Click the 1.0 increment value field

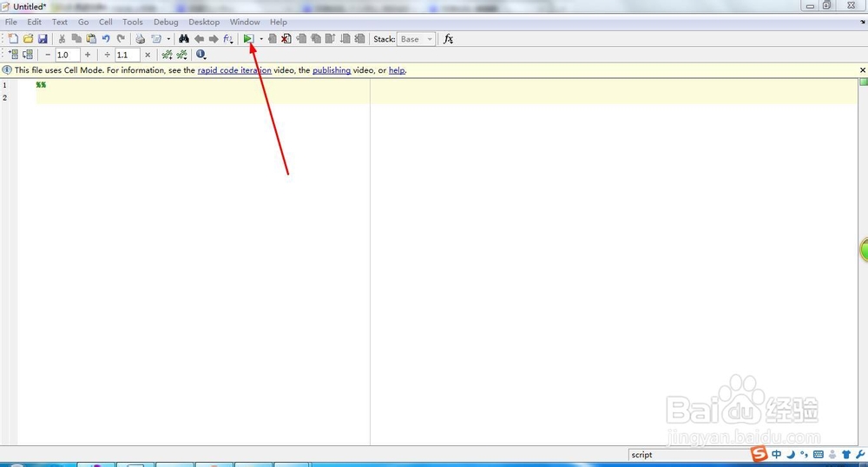point(67,55)
